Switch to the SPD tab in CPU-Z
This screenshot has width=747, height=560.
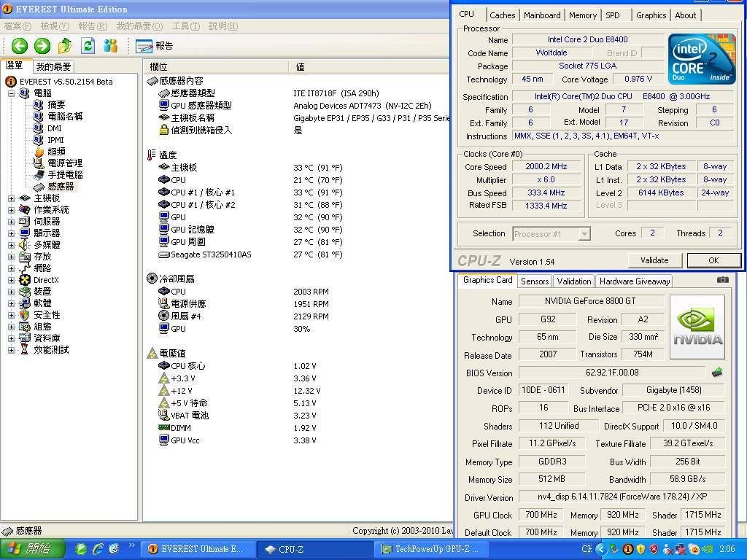(613, 15)
